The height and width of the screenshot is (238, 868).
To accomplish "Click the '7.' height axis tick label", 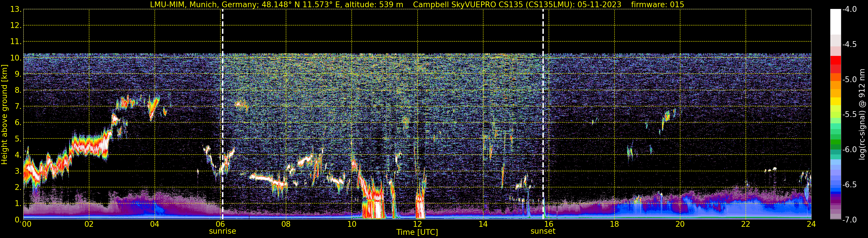I will (x=18, y=106).
